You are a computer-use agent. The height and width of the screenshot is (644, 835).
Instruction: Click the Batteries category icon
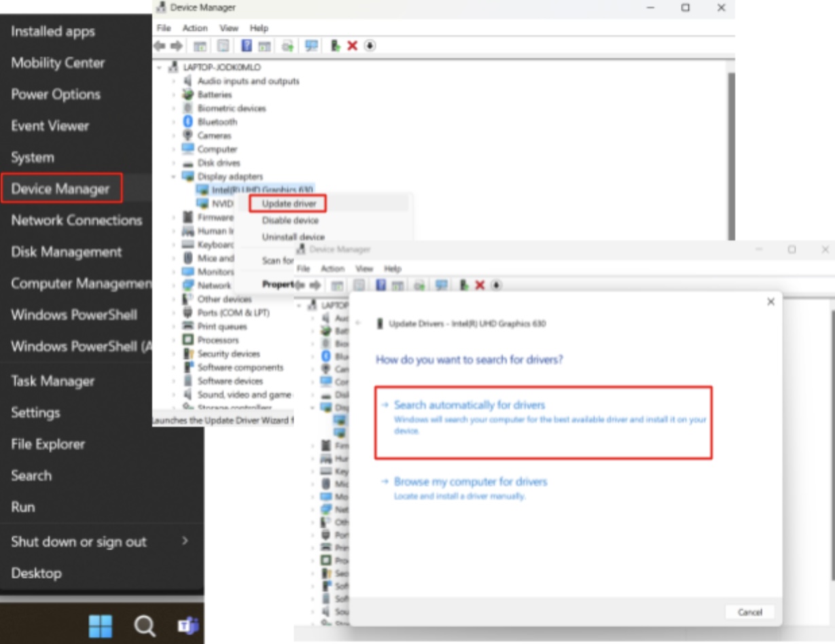pos(188,94)
